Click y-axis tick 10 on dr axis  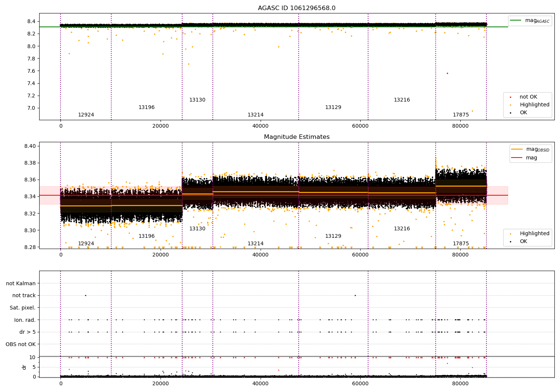coord(32,357)
